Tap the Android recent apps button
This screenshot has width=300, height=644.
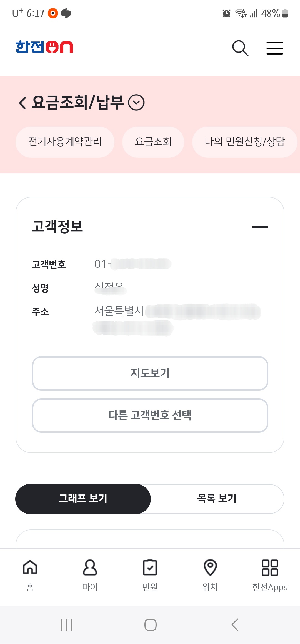point(67,625)
